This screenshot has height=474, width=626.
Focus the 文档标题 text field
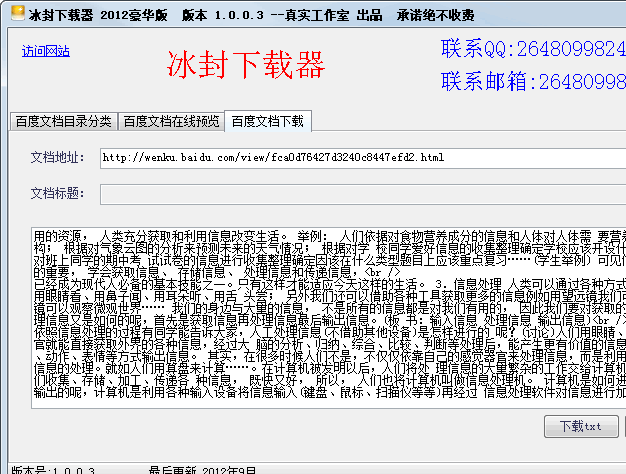click(x=360, y=193)
